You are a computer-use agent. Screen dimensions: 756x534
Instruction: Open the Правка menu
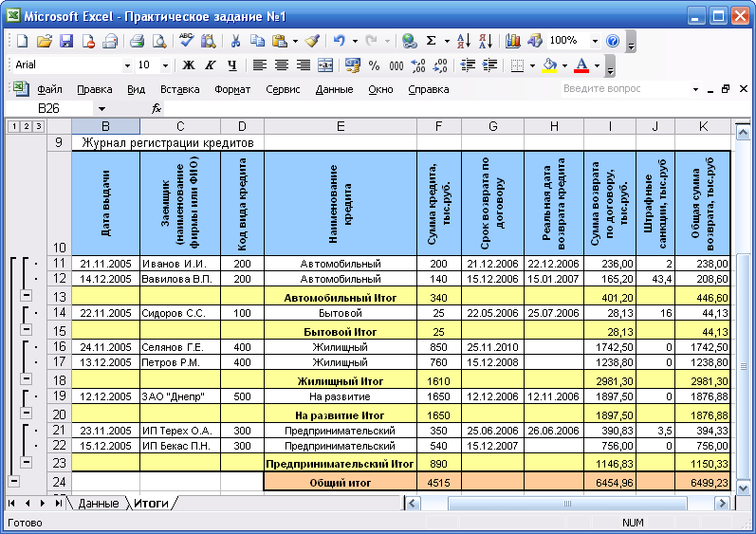tap(95, 90)
